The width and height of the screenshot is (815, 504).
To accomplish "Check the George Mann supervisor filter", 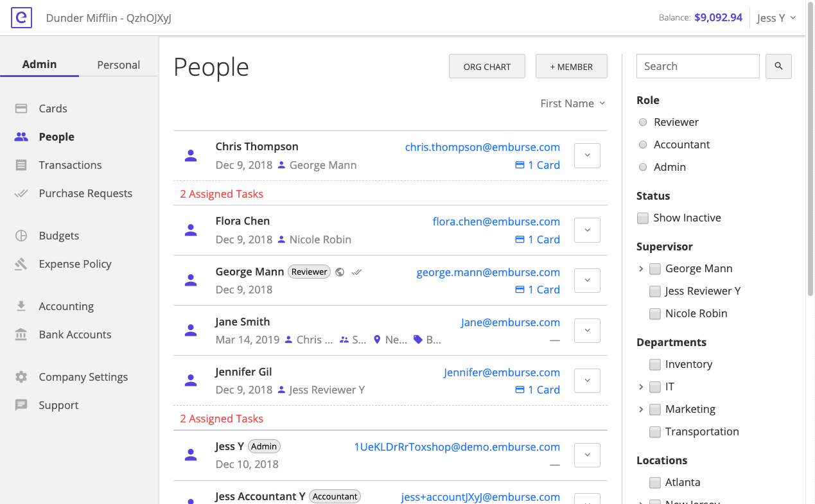I will click(655, 268).
